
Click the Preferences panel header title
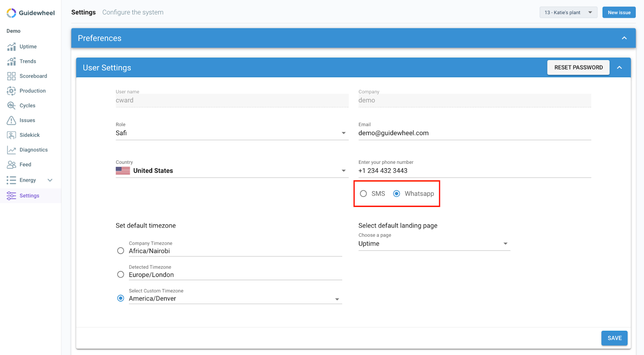99,38
